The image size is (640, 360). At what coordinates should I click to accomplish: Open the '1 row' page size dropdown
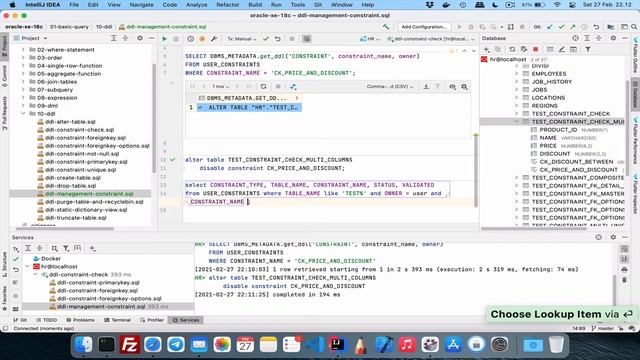(220, 87)
